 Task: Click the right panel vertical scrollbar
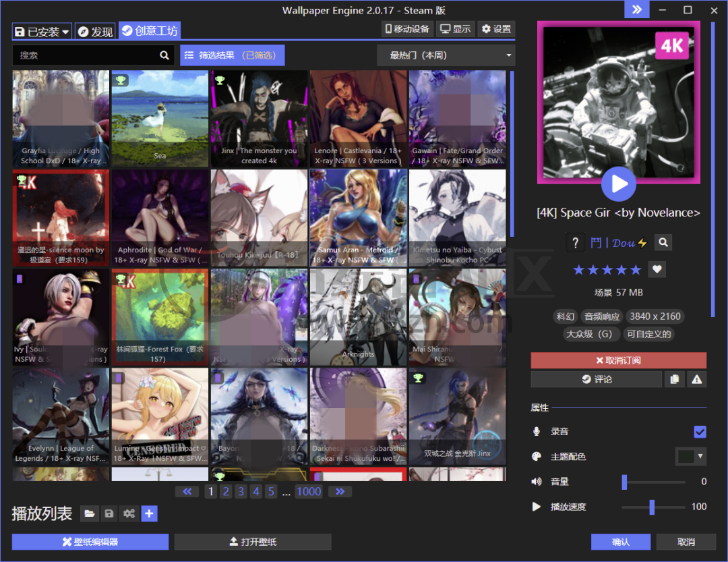click(713, 169)
